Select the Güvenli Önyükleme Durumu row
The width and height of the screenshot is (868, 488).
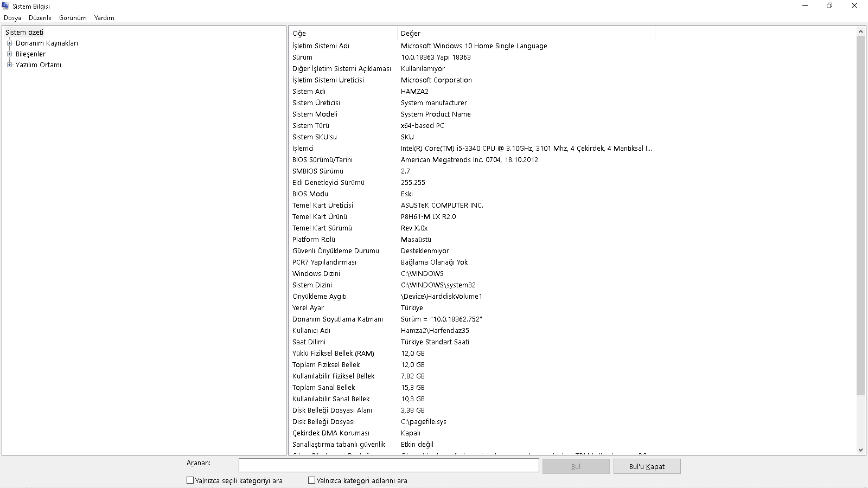(x=472, y=251)
